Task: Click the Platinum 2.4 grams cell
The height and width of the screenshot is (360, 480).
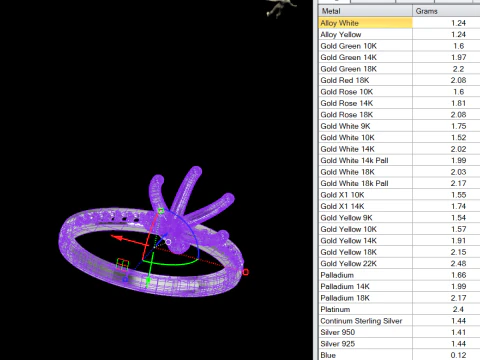Action: tap(458, 309)
